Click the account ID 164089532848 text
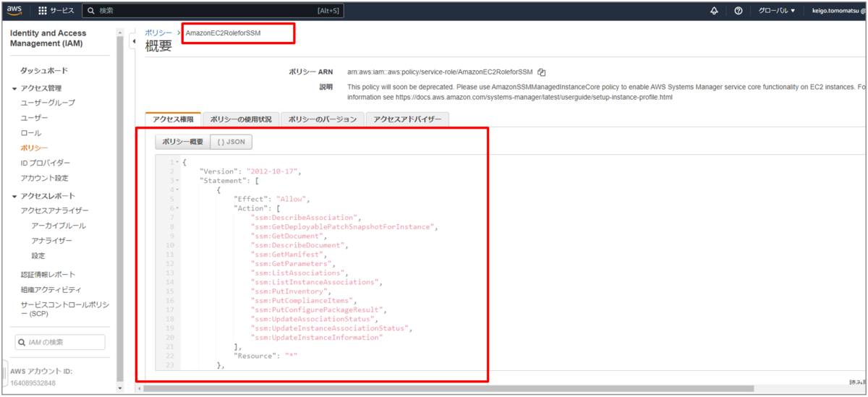The height and width of the screenshot is (397, 868). [x=33, y=383]
